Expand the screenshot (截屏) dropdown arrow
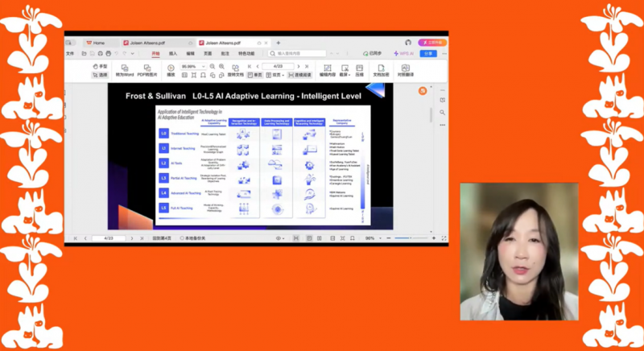The image size is (644, 351). pyautogui.click(x=349, y=75)
